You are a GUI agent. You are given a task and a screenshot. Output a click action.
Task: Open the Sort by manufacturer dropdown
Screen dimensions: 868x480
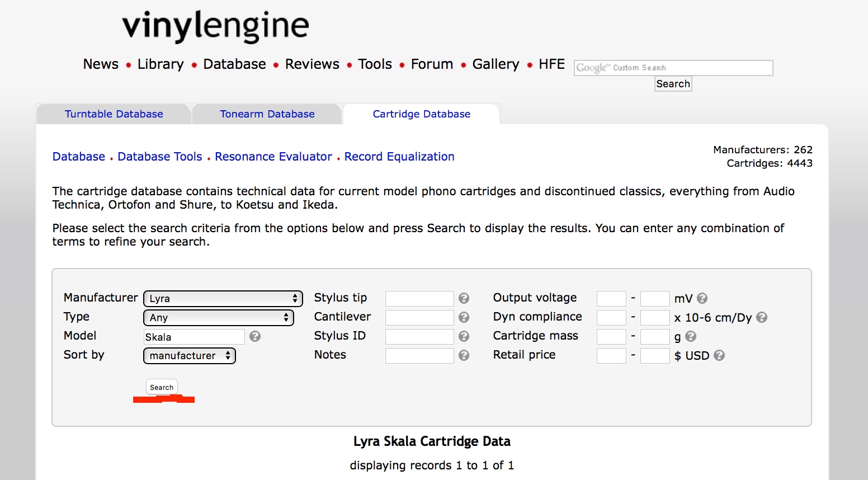(x=190, y=356)
